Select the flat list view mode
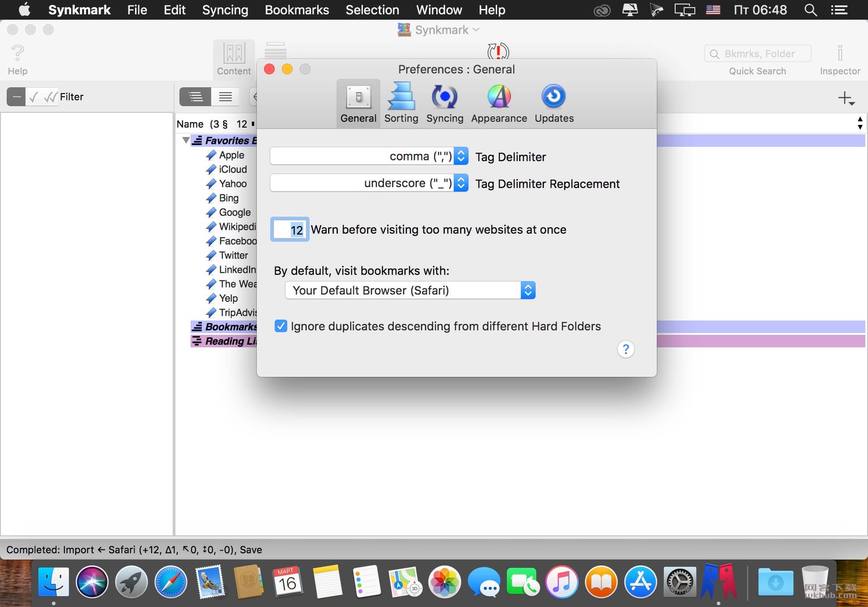This screenshot has height=607, width=868. (225, 97)
